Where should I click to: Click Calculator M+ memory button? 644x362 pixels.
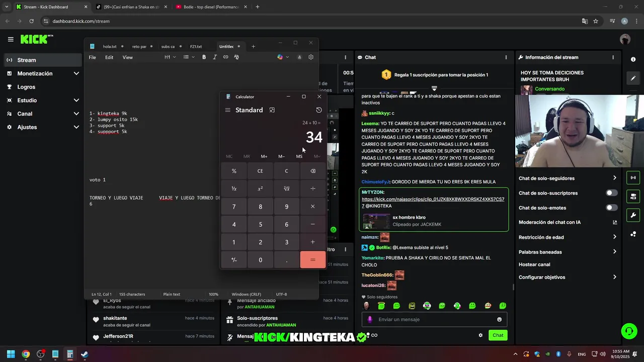pyautogui.click(x=264, y=156)
